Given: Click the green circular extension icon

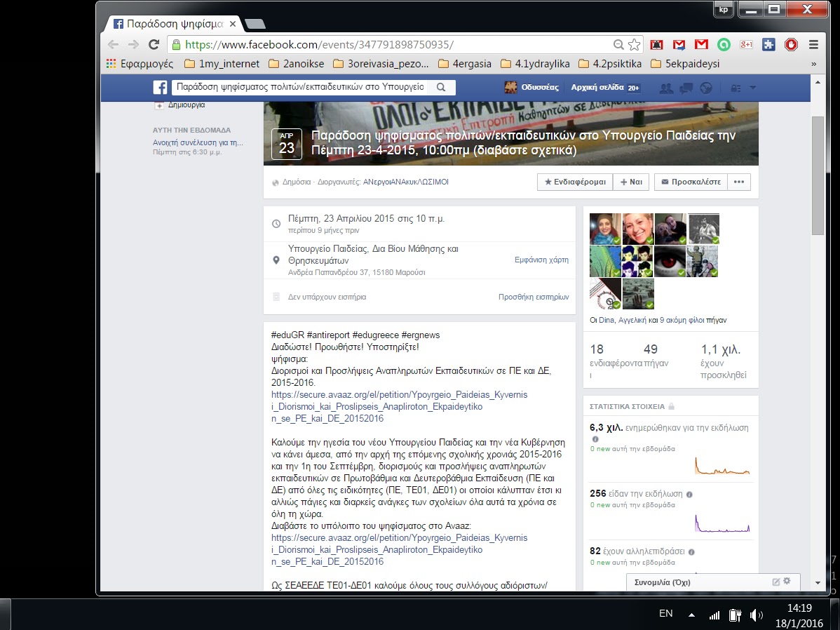Looking at the screenshot, I should point(724,44).
